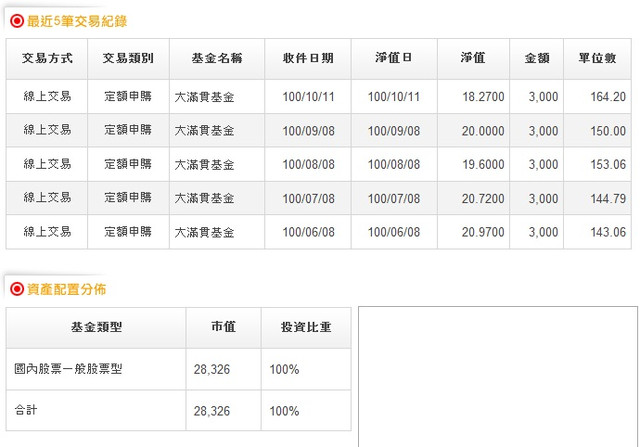
Task: Select 定額申購 in the 100/08/08 row
Action: [128, 164]
